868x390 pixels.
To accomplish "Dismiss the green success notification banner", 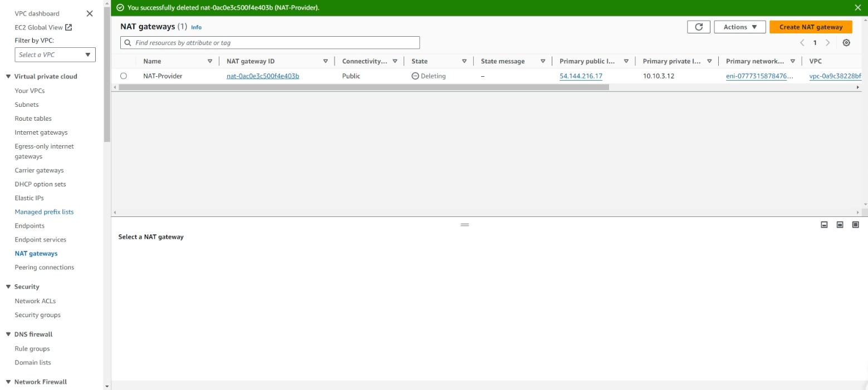I will pos(857,8).
